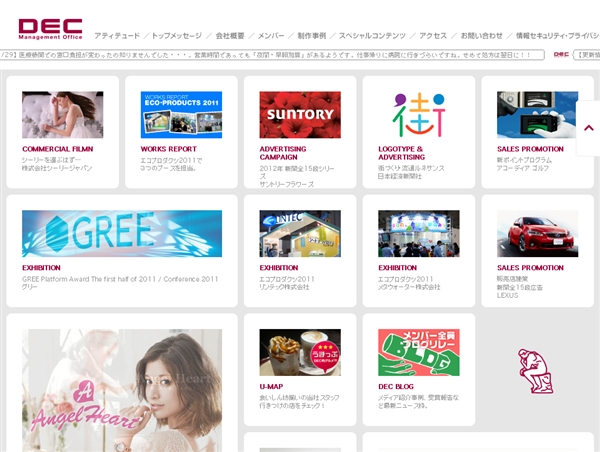
Task: Click the scroll-to-top chevron arrow
Action: (589, 128)
